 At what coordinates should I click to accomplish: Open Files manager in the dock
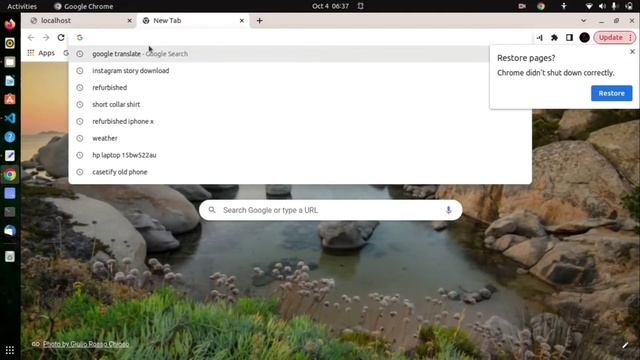click(x=10, y=62)
